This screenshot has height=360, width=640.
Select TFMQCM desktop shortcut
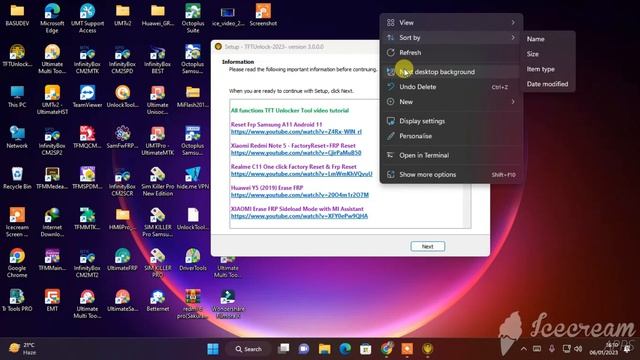coord(87,137)
